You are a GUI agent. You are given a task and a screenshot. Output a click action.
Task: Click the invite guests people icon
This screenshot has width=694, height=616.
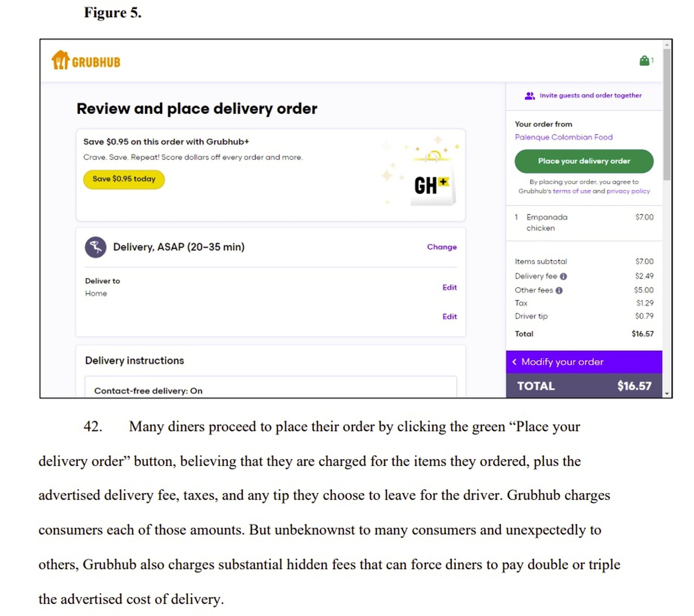point(530,95)
